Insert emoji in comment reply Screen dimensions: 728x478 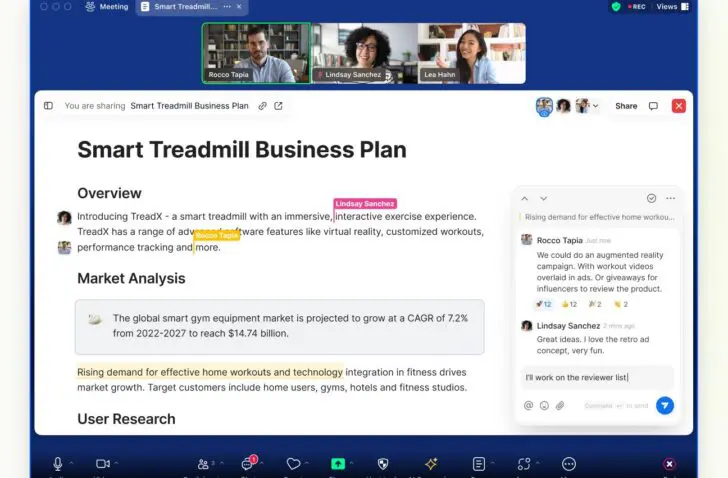click(x=544, y=405)
